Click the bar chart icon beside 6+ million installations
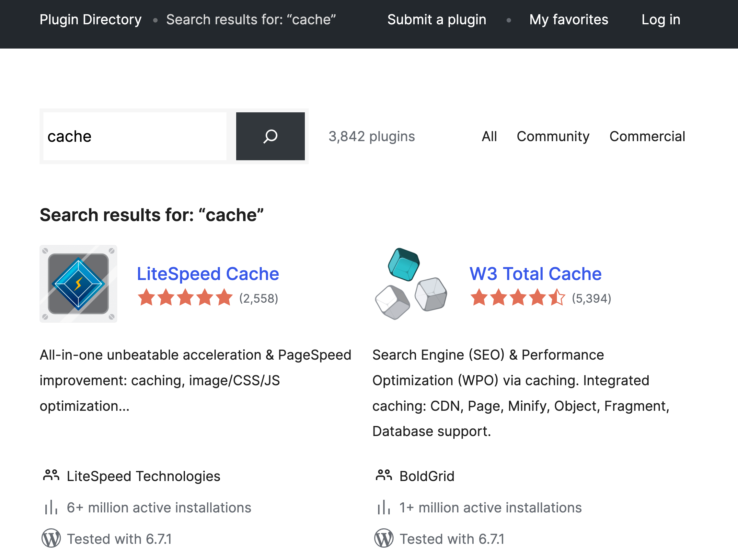738x560 pixels. tap(51, 507)
